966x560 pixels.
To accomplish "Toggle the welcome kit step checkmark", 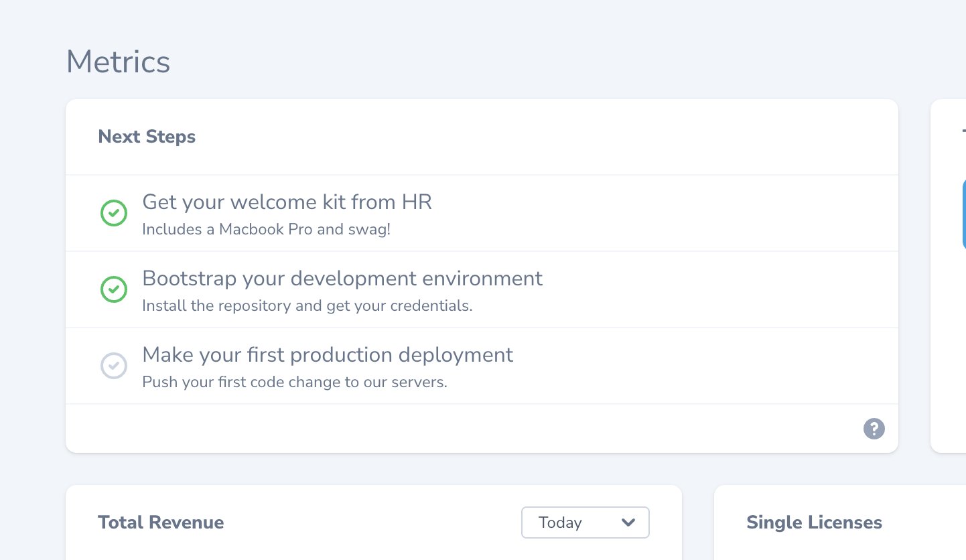I will click(114, 214).
